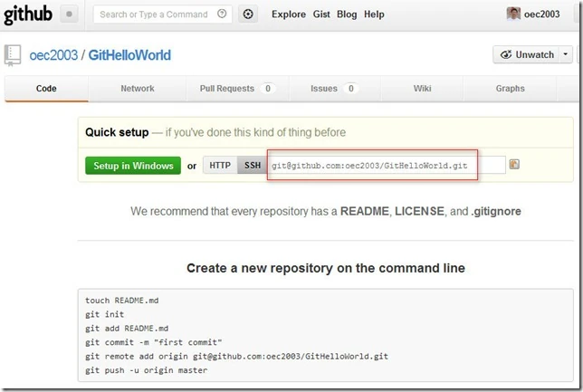Select the SSH protocol toggle
Screen dimensions: 583x392
coord(253,165)
